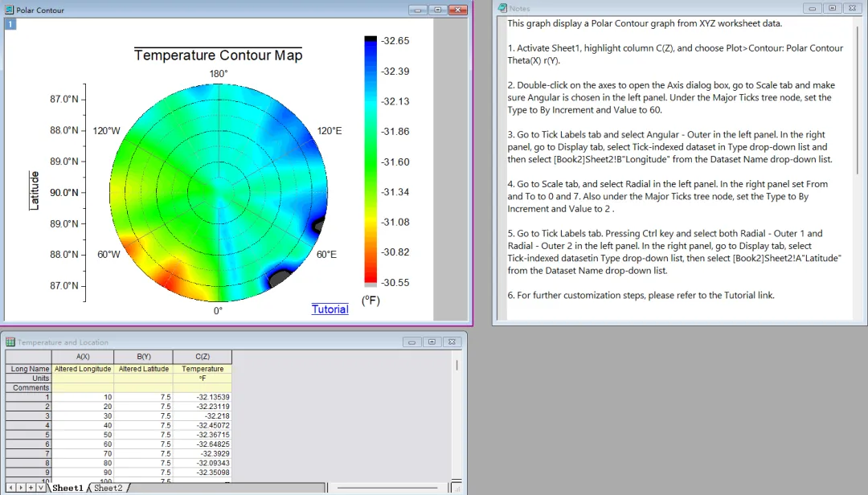
Task: Select the Sheet1 tab
Action: [x=68, y=488]
